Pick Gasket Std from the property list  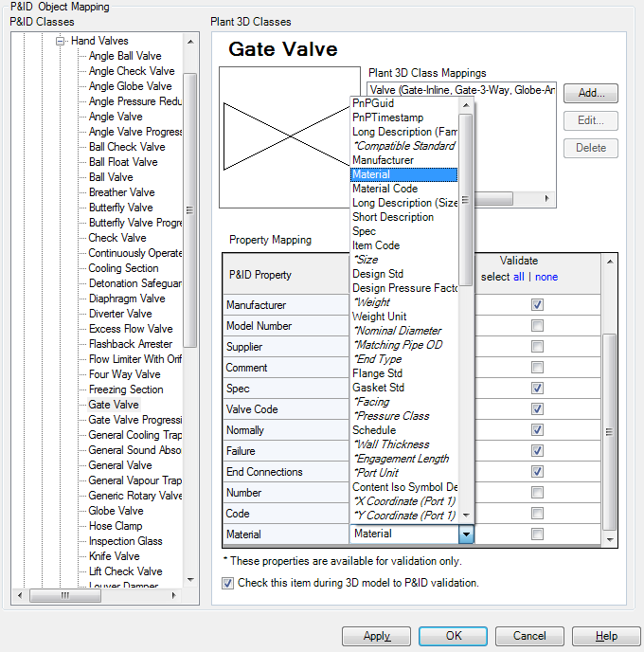378,388
